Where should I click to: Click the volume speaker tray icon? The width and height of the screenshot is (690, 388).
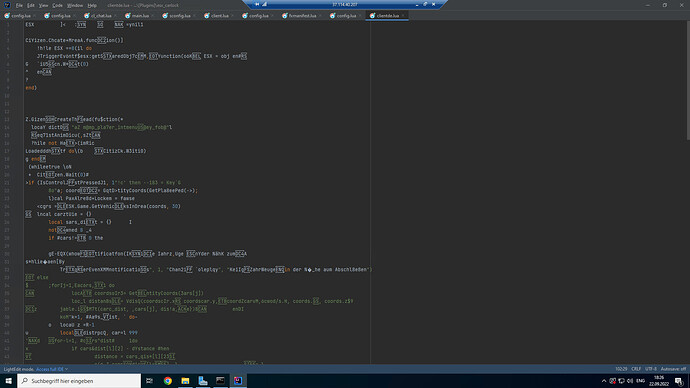630,381
